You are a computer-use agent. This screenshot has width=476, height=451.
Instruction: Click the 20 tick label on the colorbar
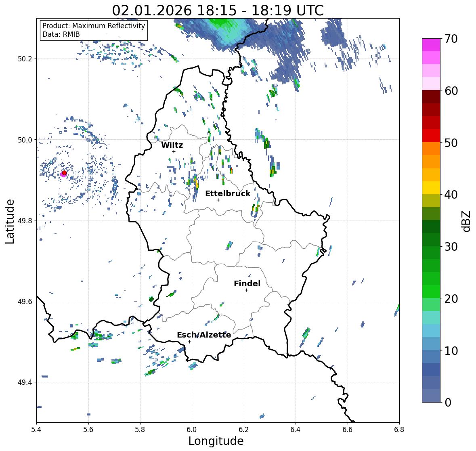point(451,299)
